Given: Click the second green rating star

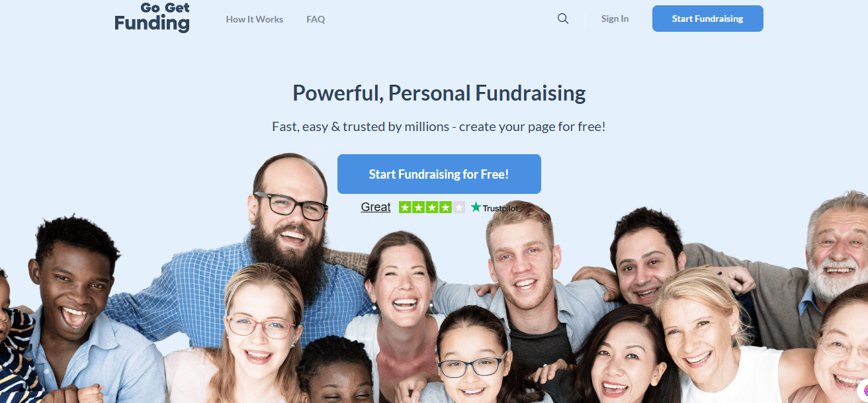Looking at the screenshot, I should point(419,207).
